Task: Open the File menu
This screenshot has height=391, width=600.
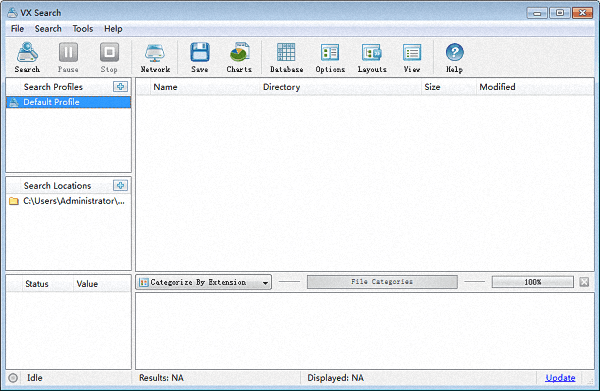Action: [x=17, y=29]
